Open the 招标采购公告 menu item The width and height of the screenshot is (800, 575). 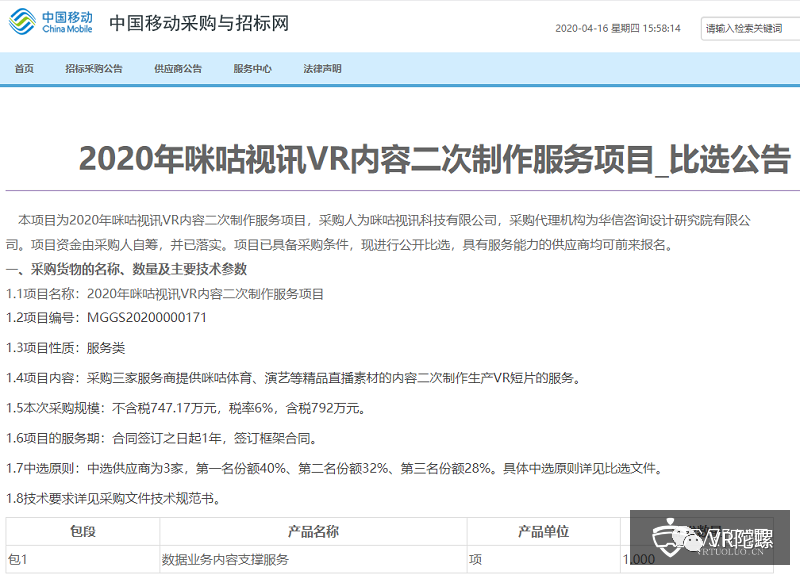[x=94, y=69]
